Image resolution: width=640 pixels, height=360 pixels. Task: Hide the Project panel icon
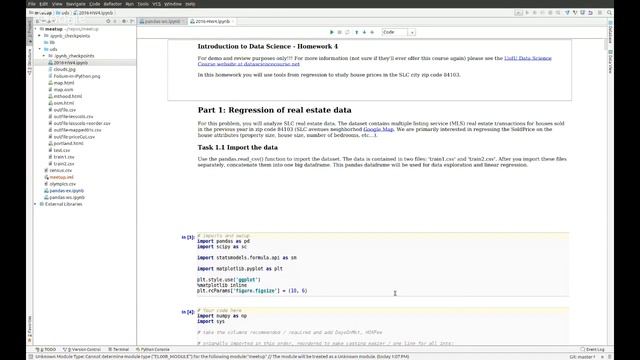132,21
